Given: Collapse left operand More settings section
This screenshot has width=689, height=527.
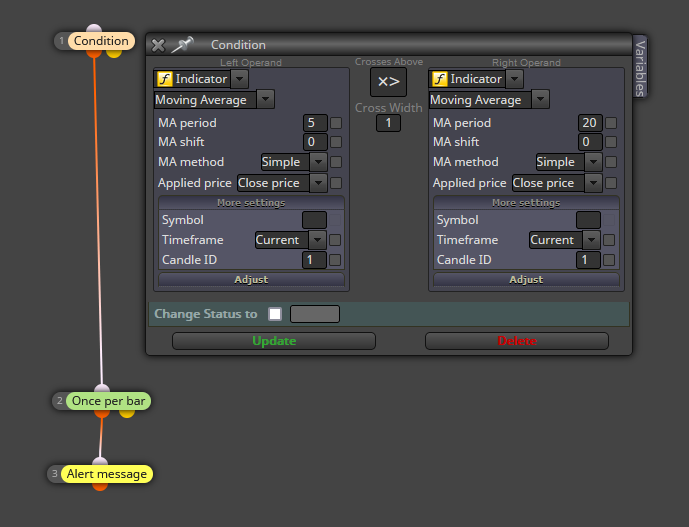Looking at the screenshot, I should click(x=251, y=203).
